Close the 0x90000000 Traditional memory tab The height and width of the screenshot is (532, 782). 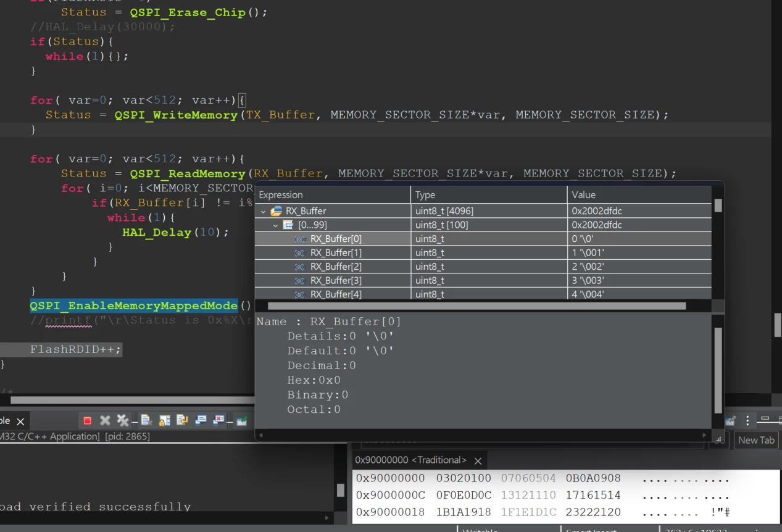pos(478,461)
